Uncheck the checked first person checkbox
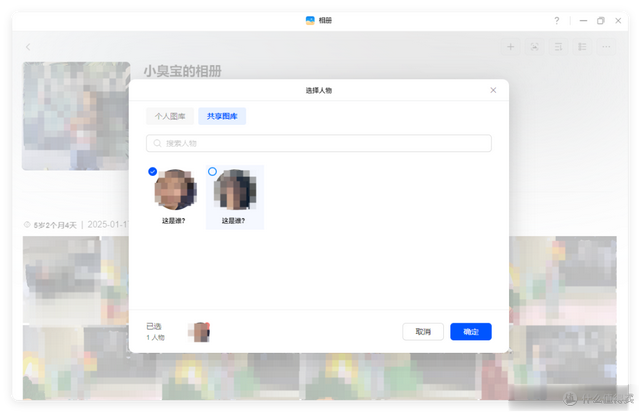Screen dimensions: 640x412 [153, 171]
